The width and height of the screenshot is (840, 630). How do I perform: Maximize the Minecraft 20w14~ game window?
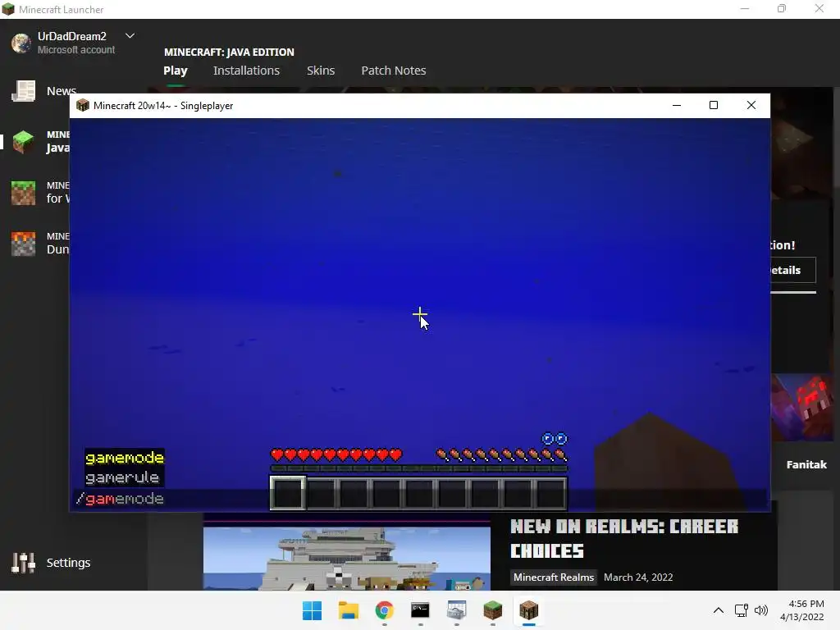[x=714, y=106]
